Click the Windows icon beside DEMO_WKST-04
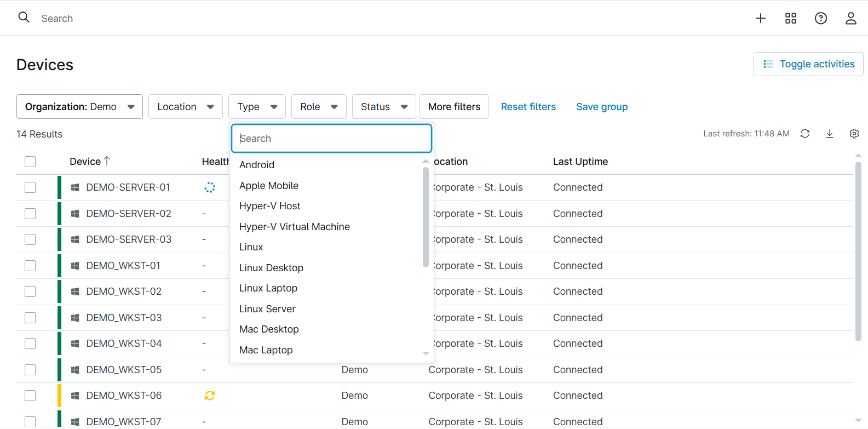Screen dimensions: 868x429 coord(75,344)
